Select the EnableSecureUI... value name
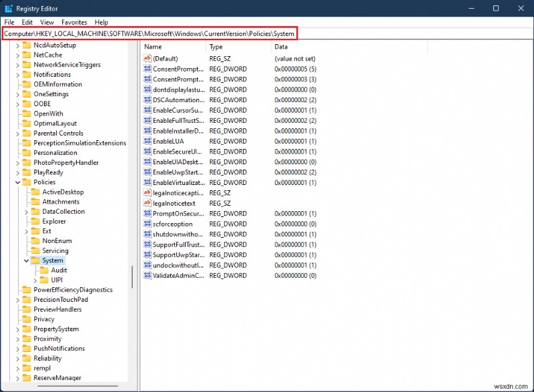The height and width of the screenshot is (392, 534). pyautogui.click(x=178, y=152)
